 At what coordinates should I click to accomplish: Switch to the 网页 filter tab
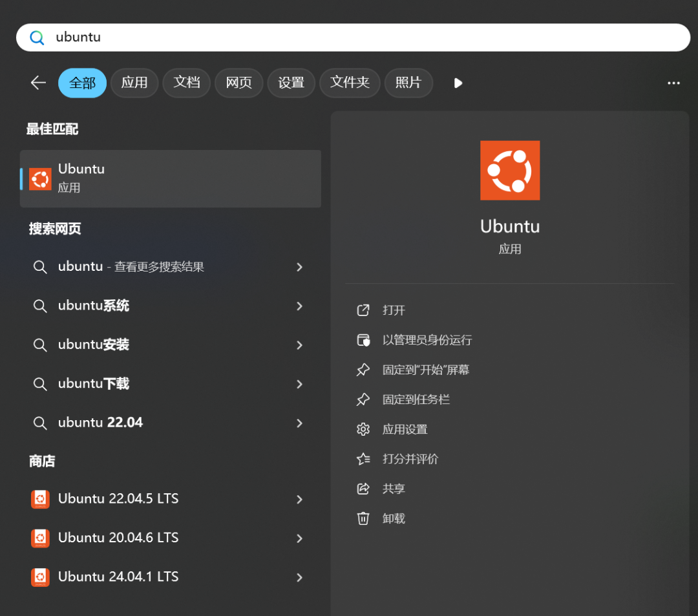239,83
